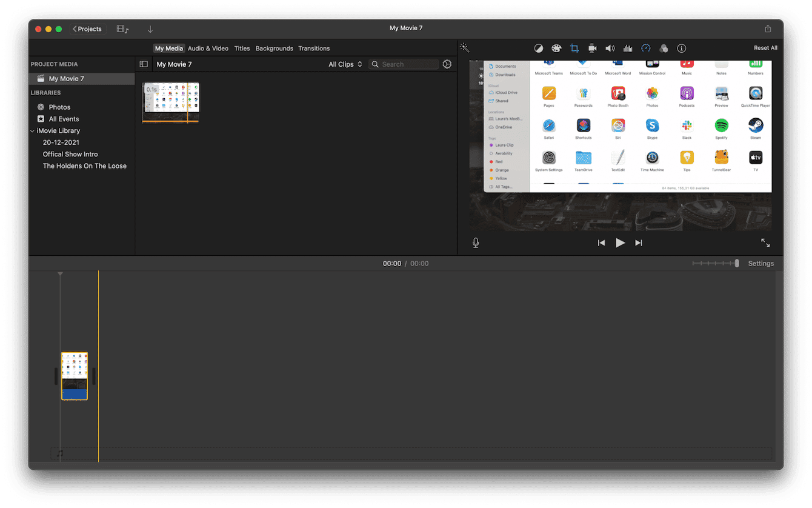812x508 pixels.
Task: Select the clip thumbnail in the timeline
Action: pyautogui.click(x=75, y=376)
